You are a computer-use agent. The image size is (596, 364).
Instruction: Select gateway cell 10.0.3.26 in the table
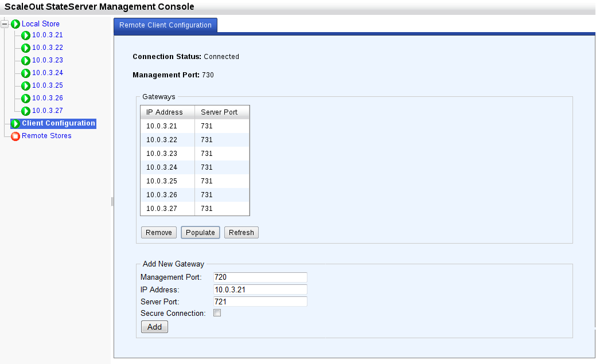coord(167,194)
